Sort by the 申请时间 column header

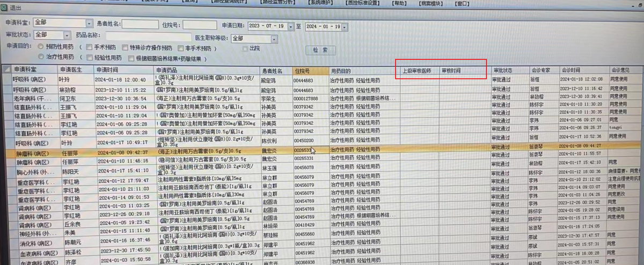coord(124,70)
